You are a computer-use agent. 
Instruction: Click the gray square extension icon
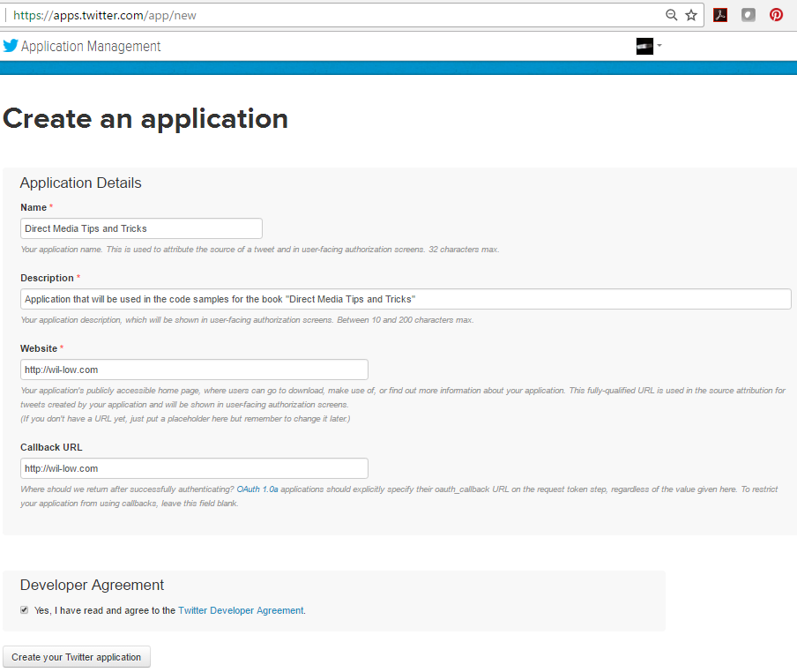749,15
